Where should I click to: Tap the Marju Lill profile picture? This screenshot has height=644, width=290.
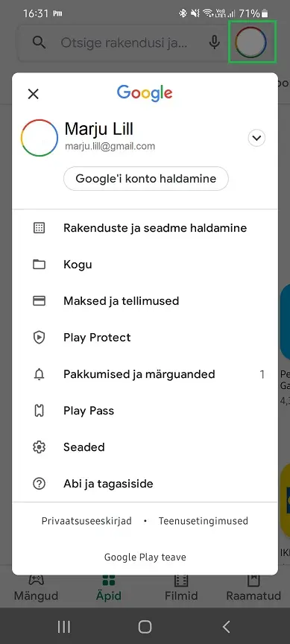[x=39, y=138]
